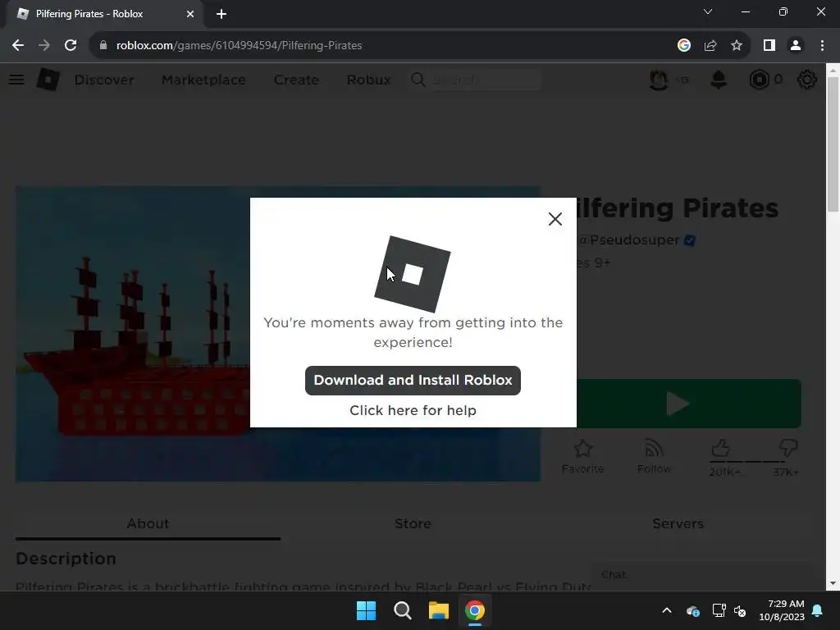Click the Roblox home logo in the navbar
This screenshot has width=840, height=630.
click(x=48, y=80)
